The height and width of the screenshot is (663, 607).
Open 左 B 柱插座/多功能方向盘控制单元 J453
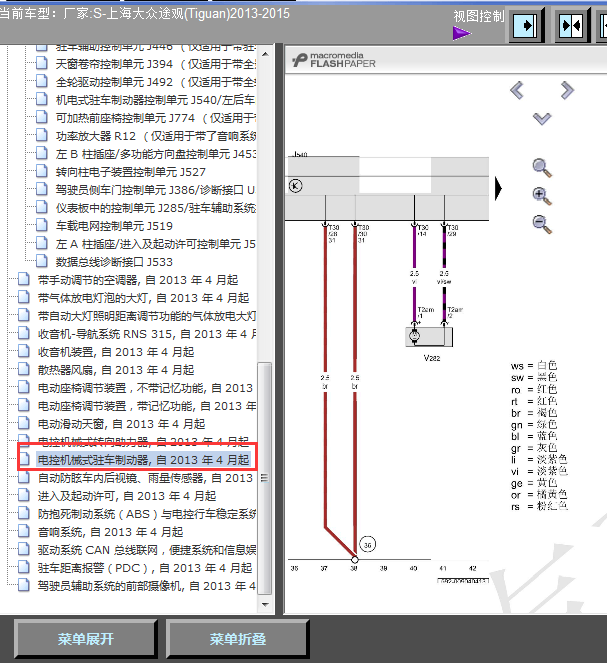coord(156,154)
